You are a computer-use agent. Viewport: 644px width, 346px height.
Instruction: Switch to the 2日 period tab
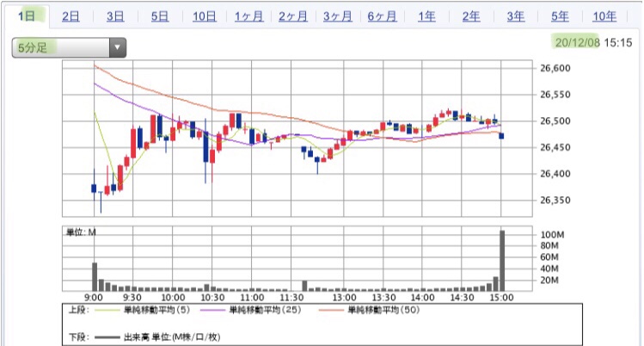coord(71,16)
